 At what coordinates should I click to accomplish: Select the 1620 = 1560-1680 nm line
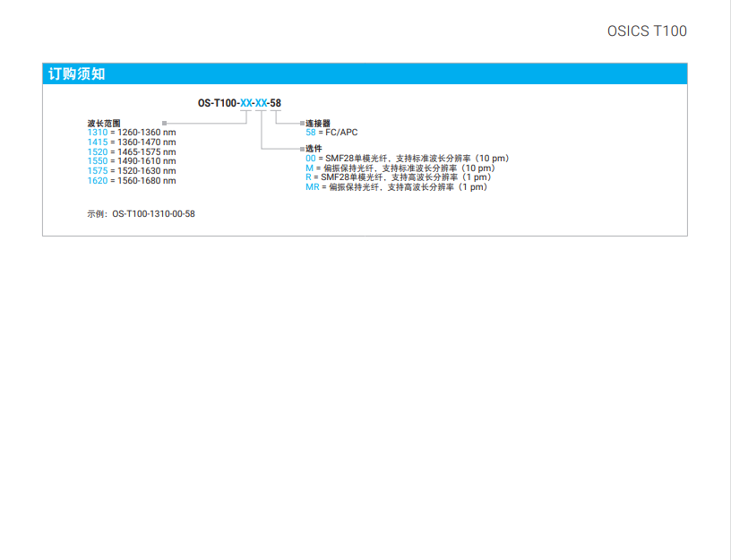pyautogui.click(x=132, y=181)
